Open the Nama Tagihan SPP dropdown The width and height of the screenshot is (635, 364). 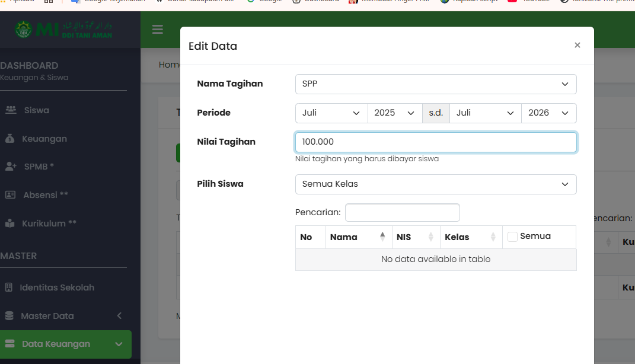click(435, 84)
